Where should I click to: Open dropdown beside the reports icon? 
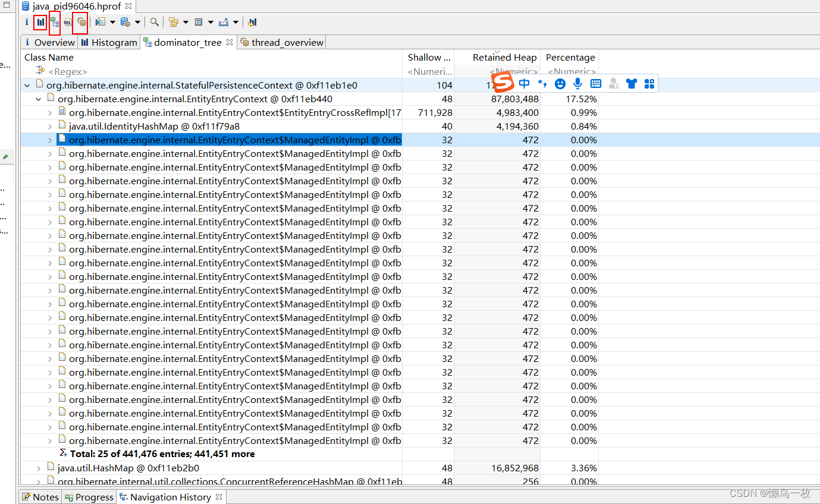(x=112, y=23)
